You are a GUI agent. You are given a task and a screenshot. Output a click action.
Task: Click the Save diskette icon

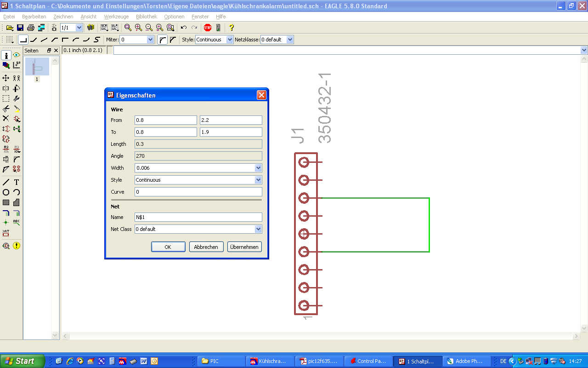[20, 28]
